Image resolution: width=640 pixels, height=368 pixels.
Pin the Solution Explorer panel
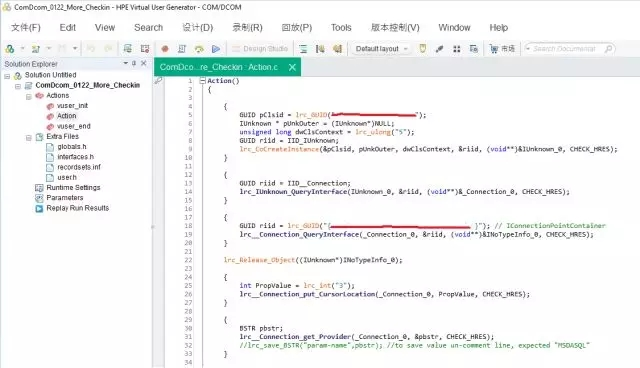coord(134,63)
